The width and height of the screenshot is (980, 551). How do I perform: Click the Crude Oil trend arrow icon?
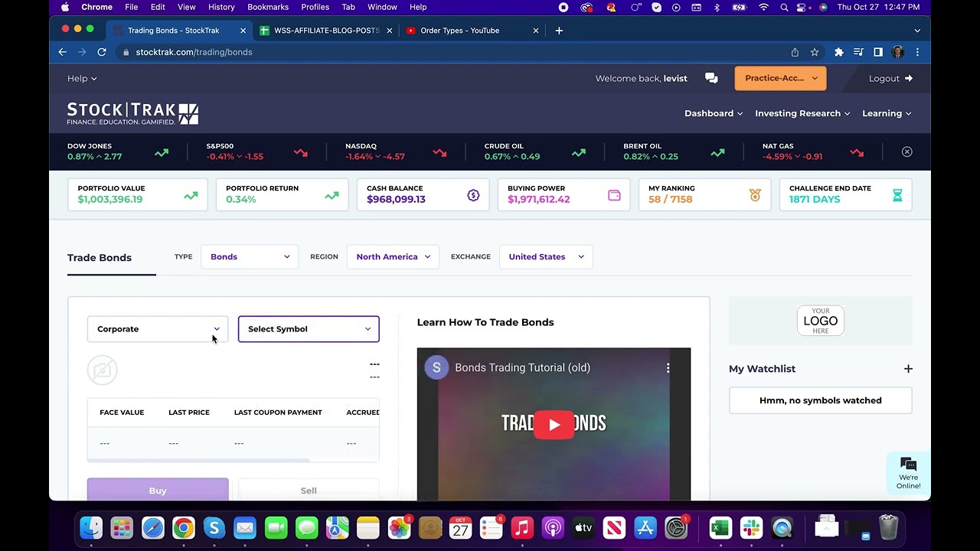tap(579, 153)
